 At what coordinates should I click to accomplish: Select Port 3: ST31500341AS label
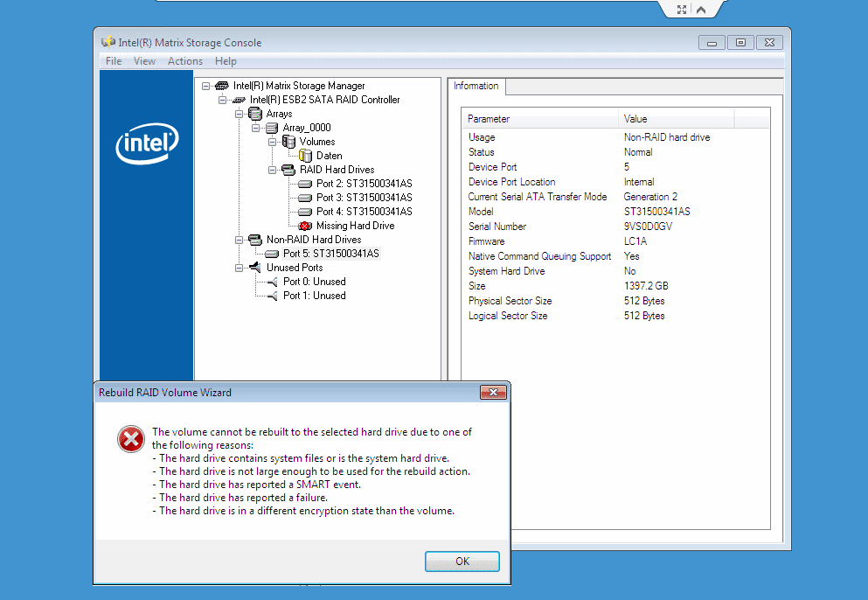365,198
